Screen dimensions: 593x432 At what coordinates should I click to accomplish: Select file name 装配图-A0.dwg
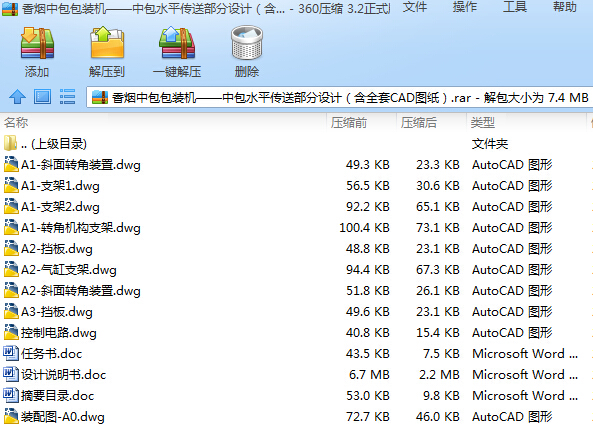pos(63,416)
